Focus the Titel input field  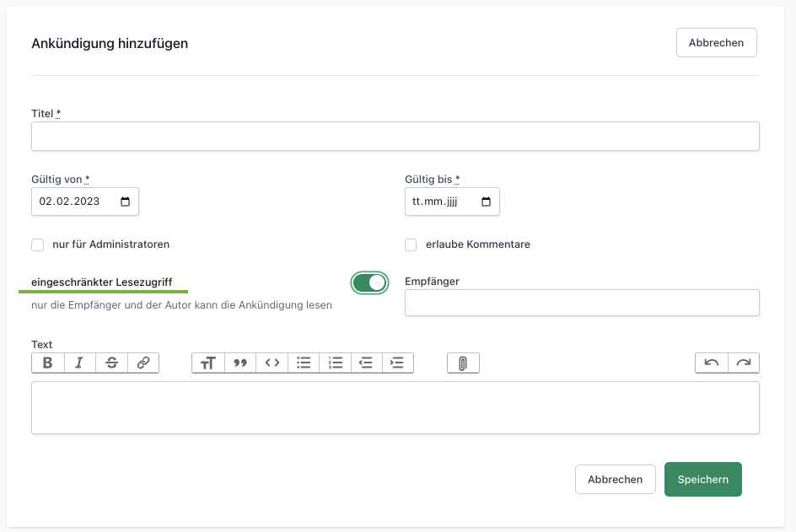pyautogui.click(x=395, y=136)
